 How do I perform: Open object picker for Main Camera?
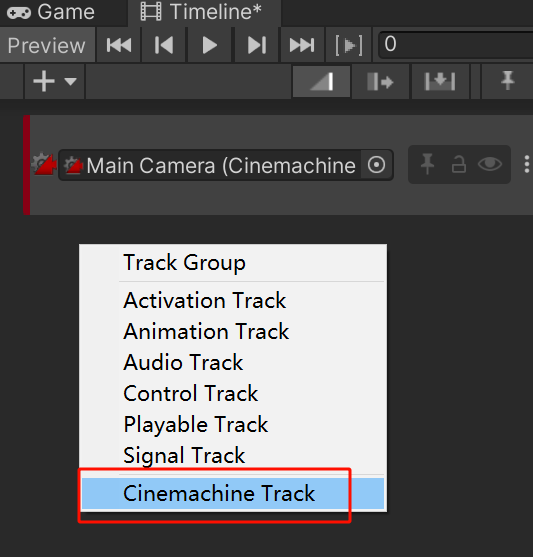377,165
